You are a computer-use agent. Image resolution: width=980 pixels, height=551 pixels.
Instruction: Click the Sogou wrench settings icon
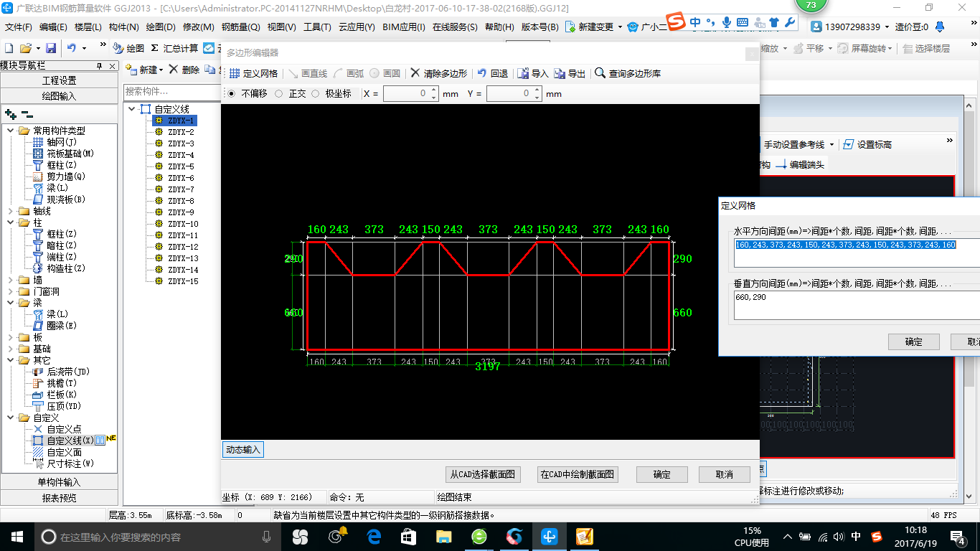coord(790,22)
